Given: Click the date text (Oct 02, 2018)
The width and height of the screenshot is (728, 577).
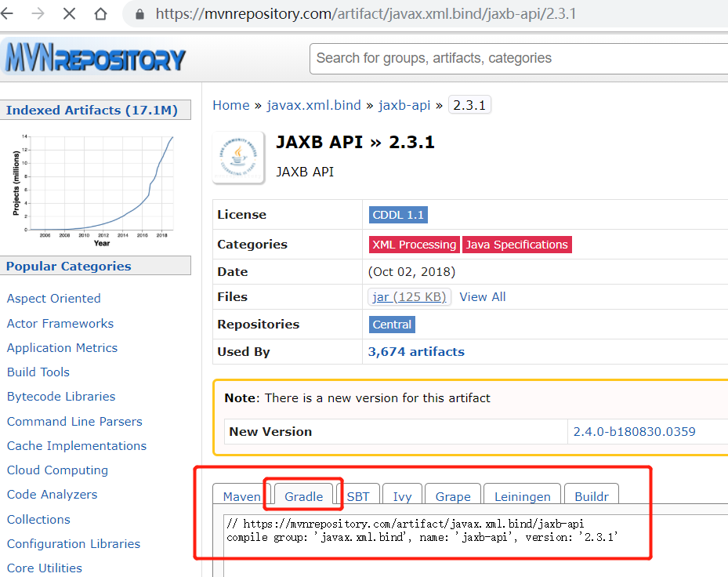Looking at the screenshot, I should tap(411, 271).
